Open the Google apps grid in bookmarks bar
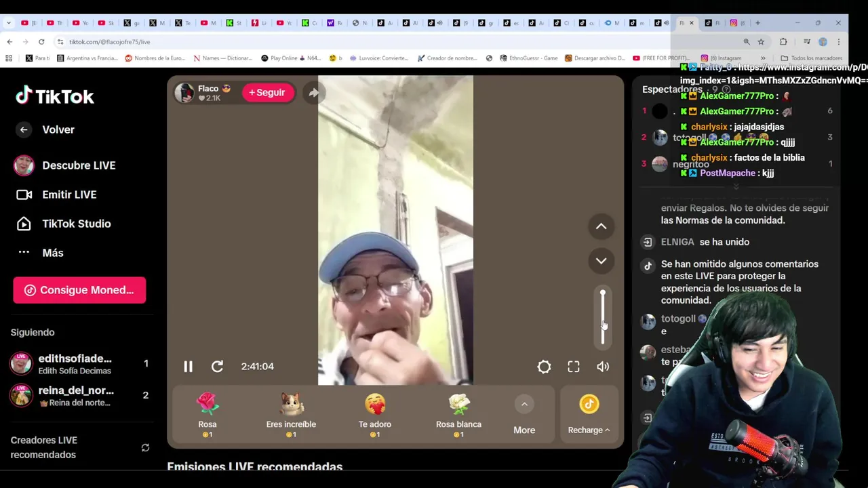 (9, 58)
